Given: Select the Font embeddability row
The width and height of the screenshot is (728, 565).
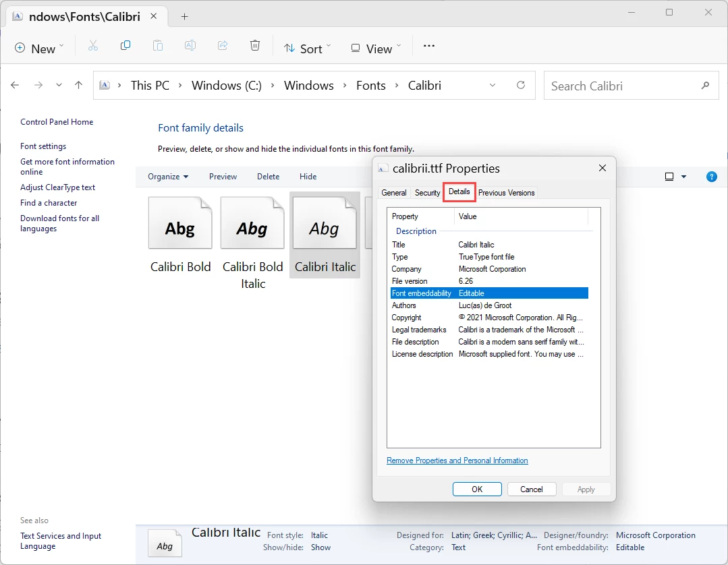Looking at the screenshot, I should tap(489, 293).
